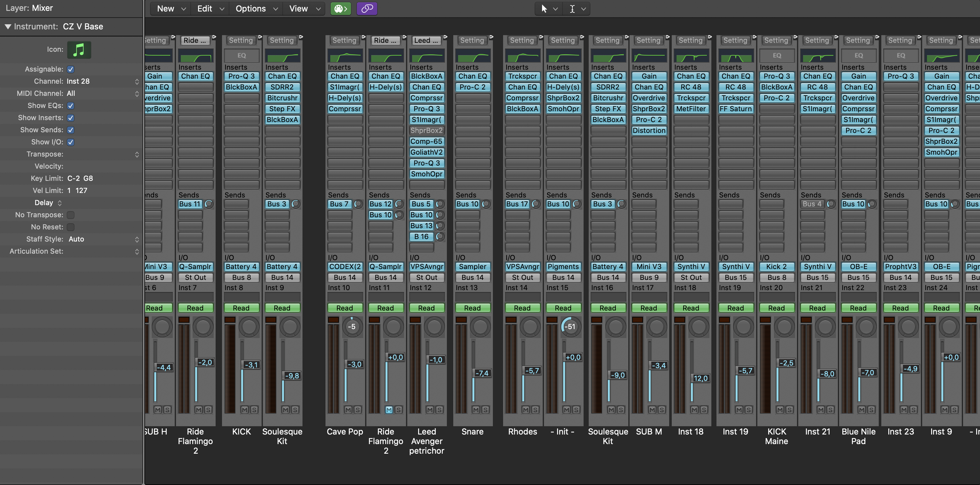
Task: Open the Edit menu
Action: [x=210, y=8]
